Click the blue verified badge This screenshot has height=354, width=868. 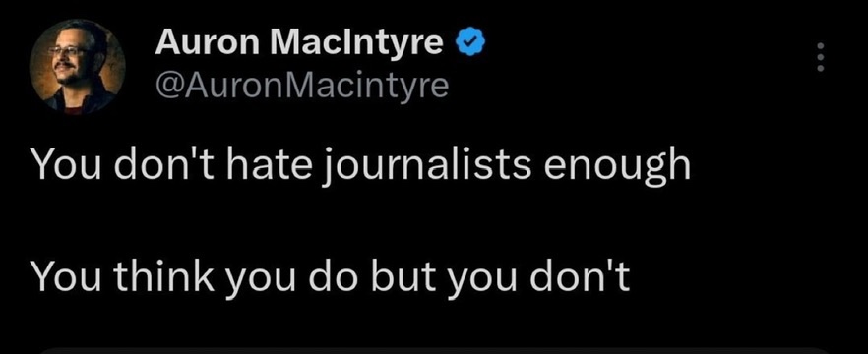[470, 42]
